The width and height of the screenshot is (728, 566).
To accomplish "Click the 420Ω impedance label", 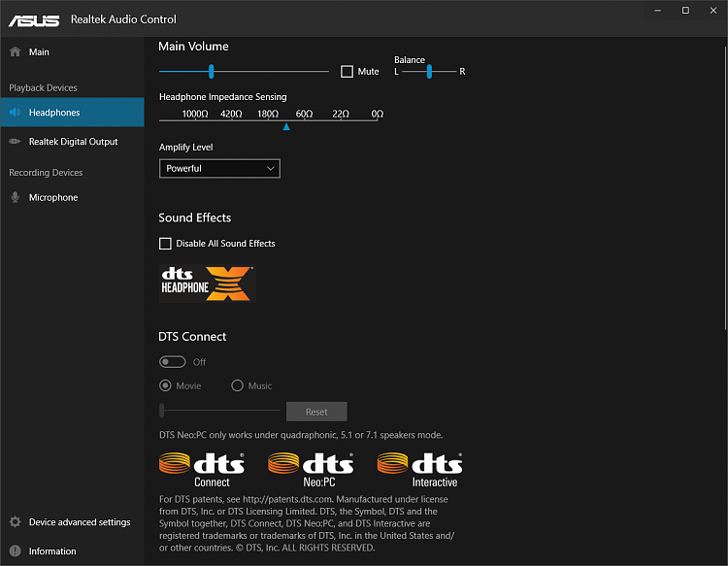I will point(231,114).
